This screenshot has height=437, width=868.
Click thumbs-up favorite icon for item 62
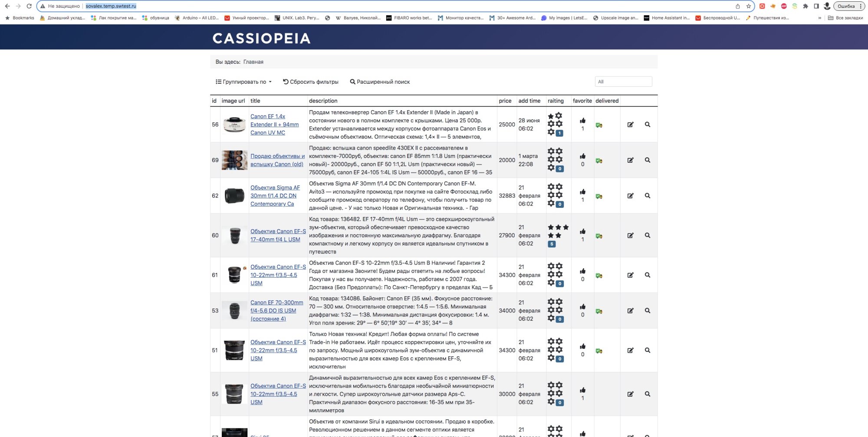pyautogui.click(x=582, y=192)
